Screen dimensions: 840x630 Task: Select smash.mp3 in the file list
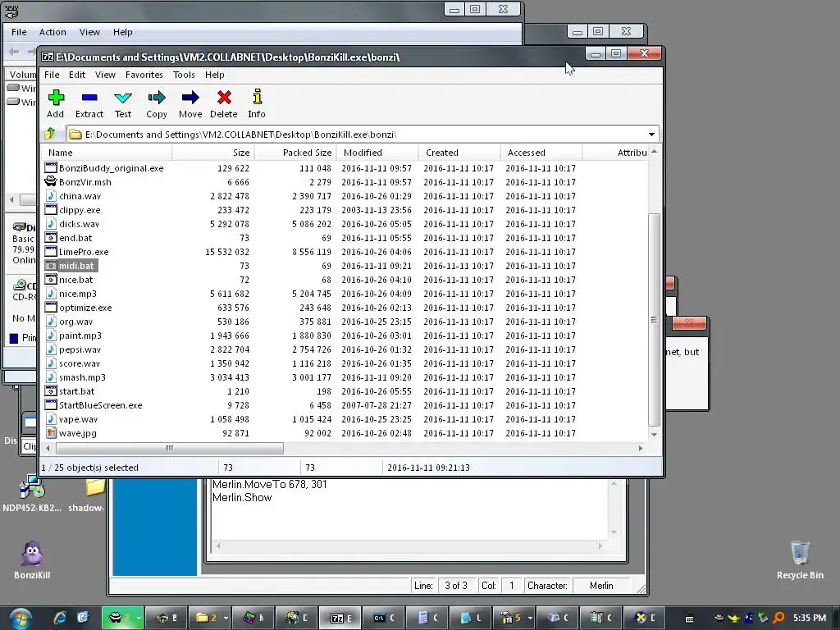pyautogui.click(x=82, y=377)
